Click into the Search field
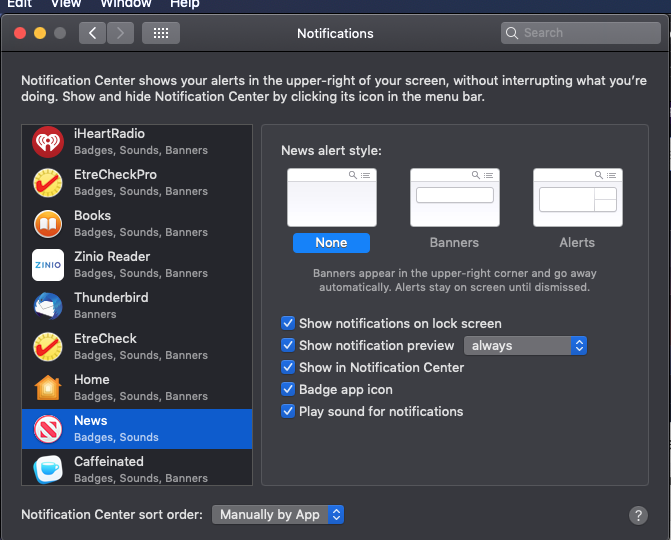Screen dimensions: 671x540 point(581,33)
